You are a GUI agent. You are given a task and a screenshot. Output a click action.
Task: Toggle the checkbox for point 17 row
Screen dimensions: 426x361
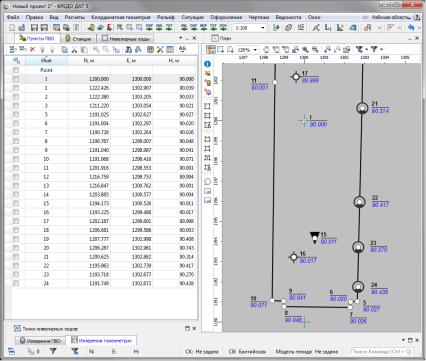(16, 221)
